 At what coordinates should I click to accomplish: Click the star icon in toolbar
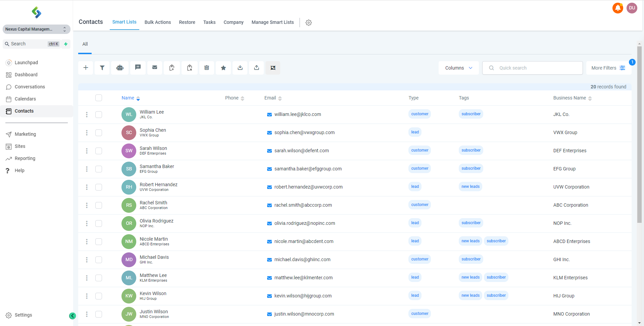(x=224, y=68)
